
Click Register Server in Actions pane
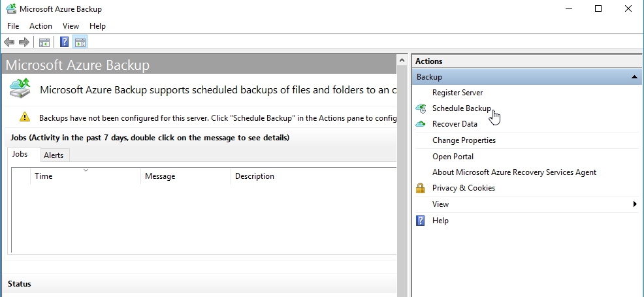[x=457, y=93]
